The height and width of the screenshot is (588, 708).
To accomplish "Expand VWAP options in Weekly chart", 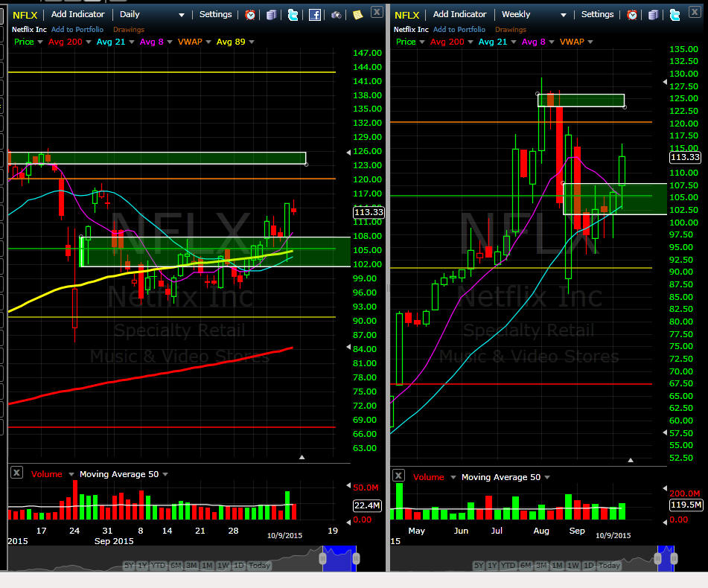I will coord(590,42).
